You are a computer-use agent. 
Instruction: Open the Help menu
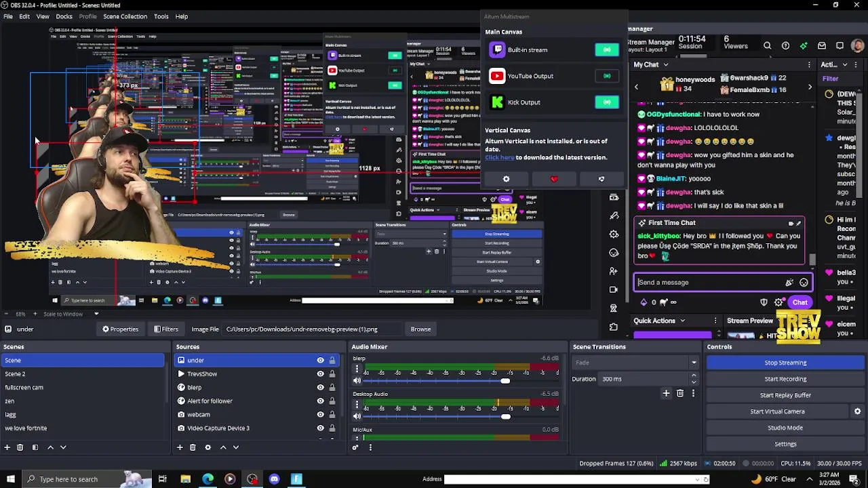point(182,16)
